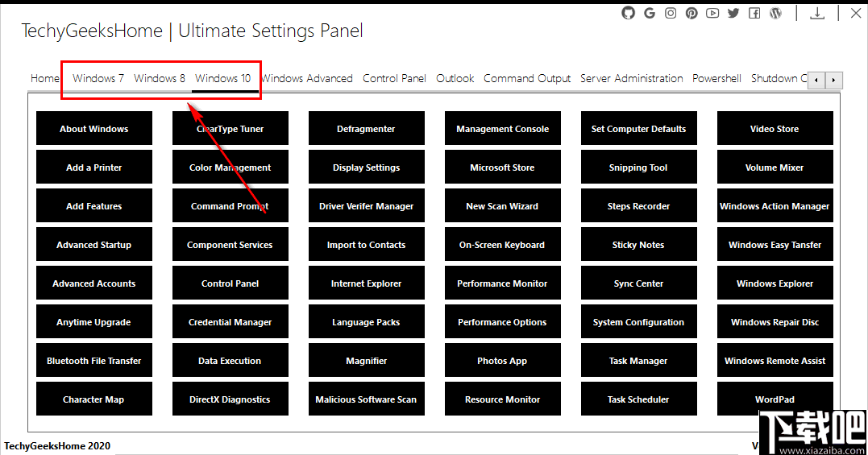The height and width of the screenshot is (455, 868).
Task: Switch to the Powershell tab
Action: (716, 78)
